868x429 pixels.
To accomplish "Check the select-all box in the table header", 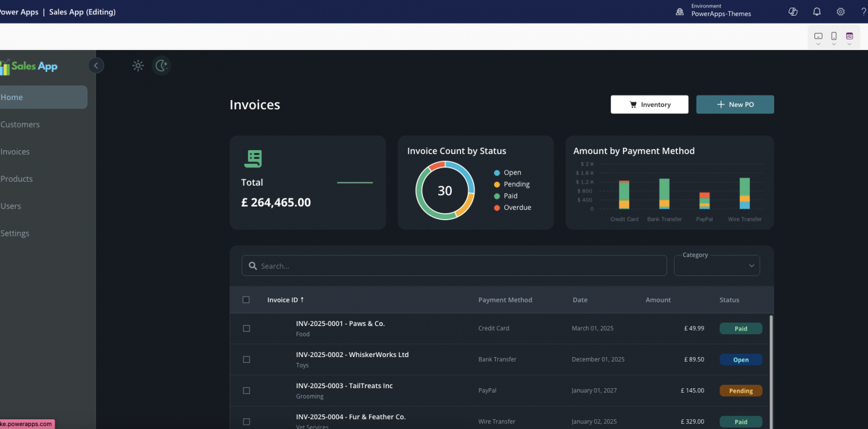I will [246, 300].
